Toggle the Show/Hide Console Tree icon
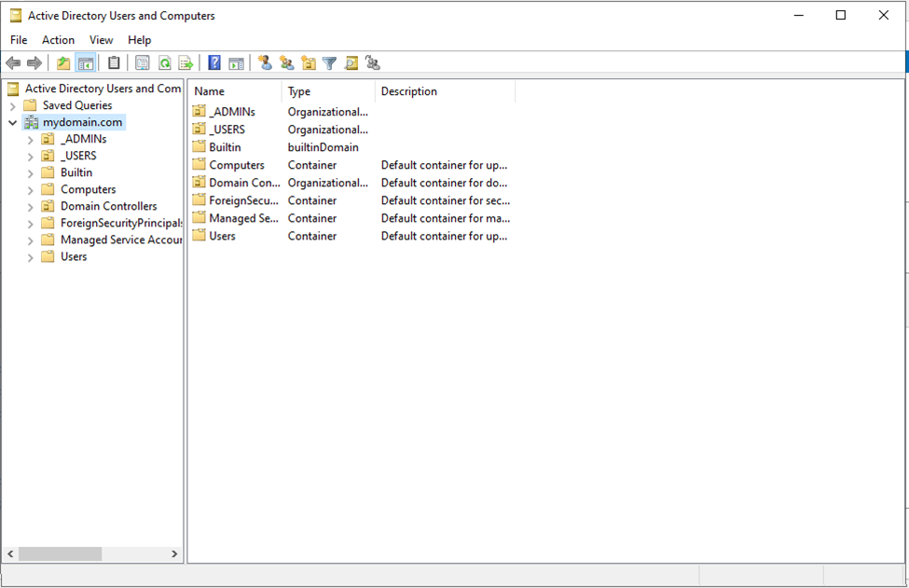The width and height of the screenshot is (909, 588). [x=85, y=63]
